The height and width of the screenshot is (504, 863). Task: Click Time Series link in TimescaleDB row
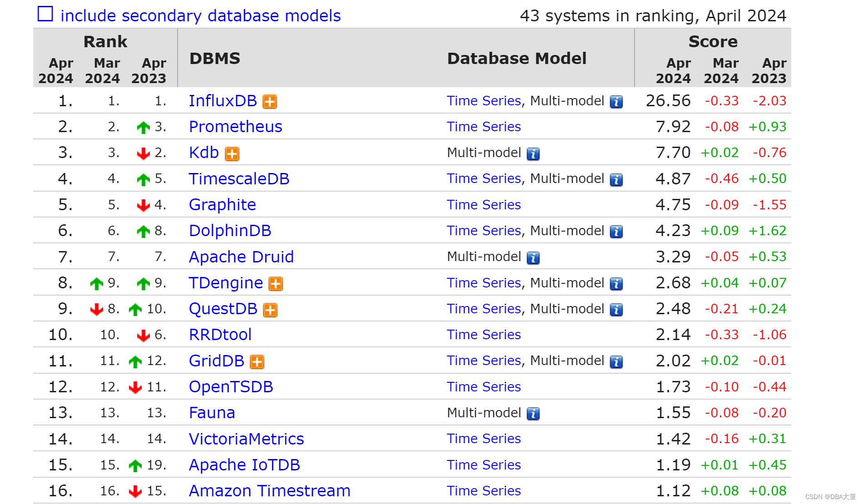click(x=484, y=178)
